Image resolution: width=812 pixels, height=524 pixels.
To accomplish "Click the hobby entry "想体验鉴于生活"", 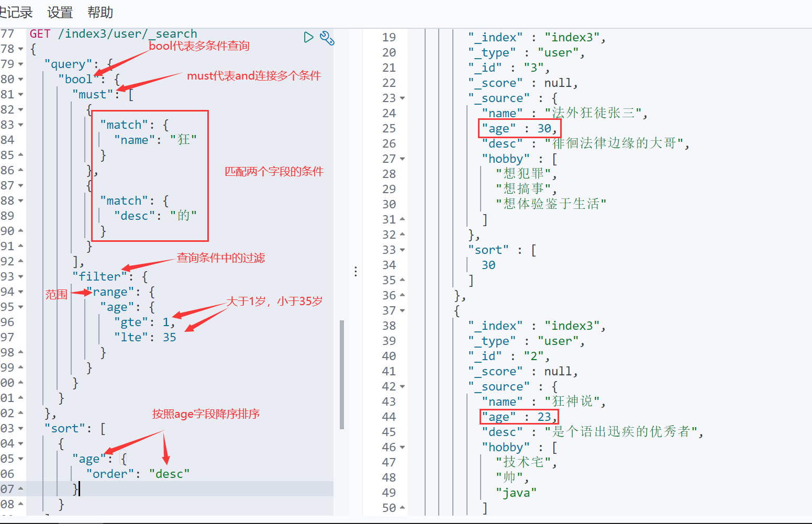I will pos(551,204).
